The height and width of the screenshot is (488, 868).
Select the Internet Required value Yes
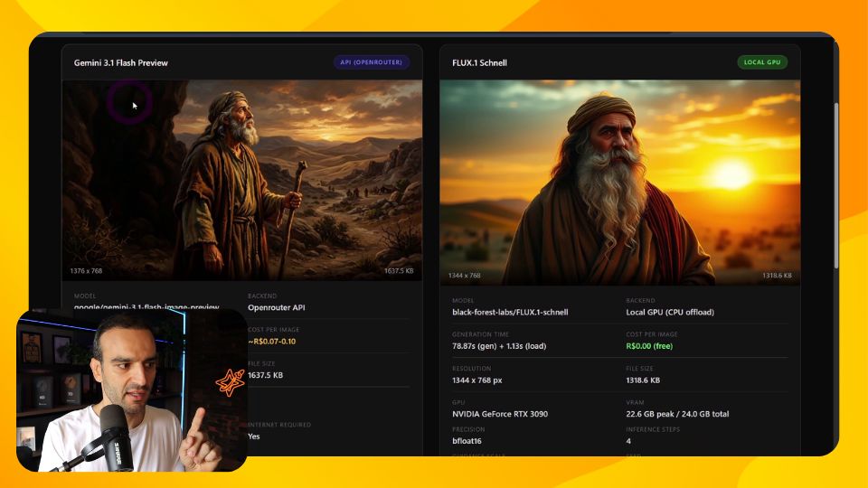coord(253,436)
